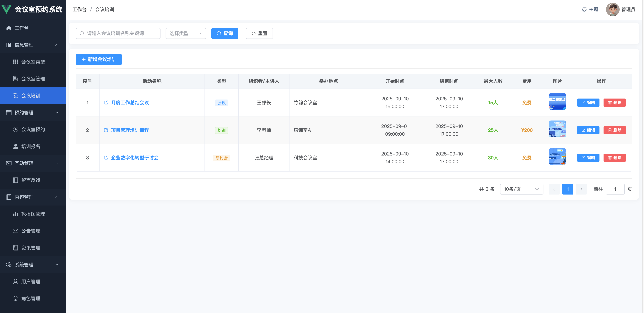The image size is (644, 313).
Task: Delete the 项目管理培训课程 row
Action: point(614,130)
